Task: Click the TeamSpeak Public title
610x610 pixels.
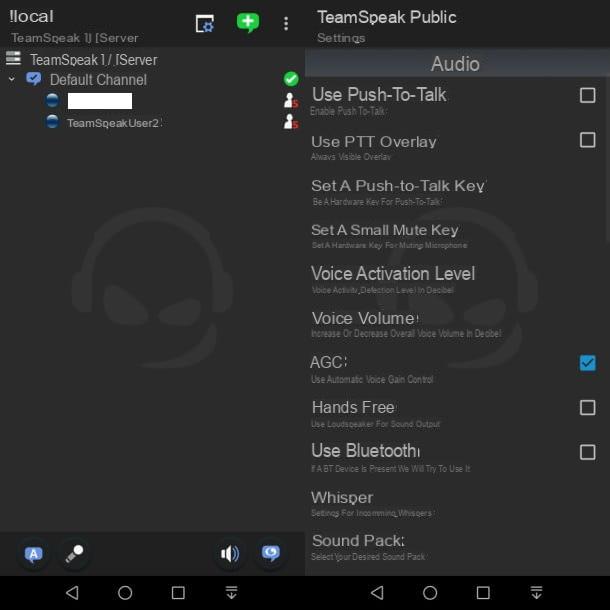Action: coord(387,18)
